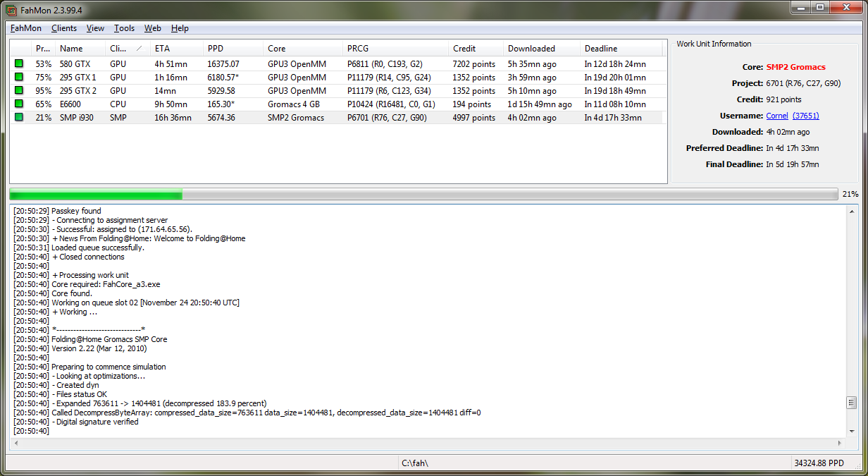Sort by the Credit column header
This screenshot has width=868, height=476.
click(476, 49)
